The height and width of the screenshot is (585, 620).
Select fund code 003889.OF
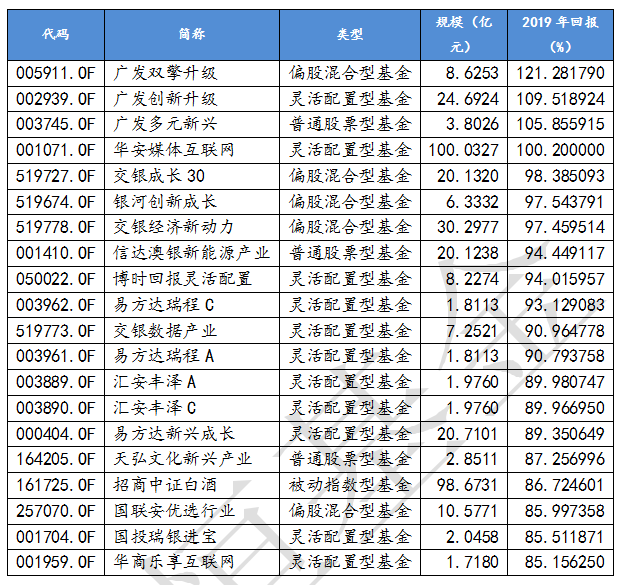tap(56, 382)
